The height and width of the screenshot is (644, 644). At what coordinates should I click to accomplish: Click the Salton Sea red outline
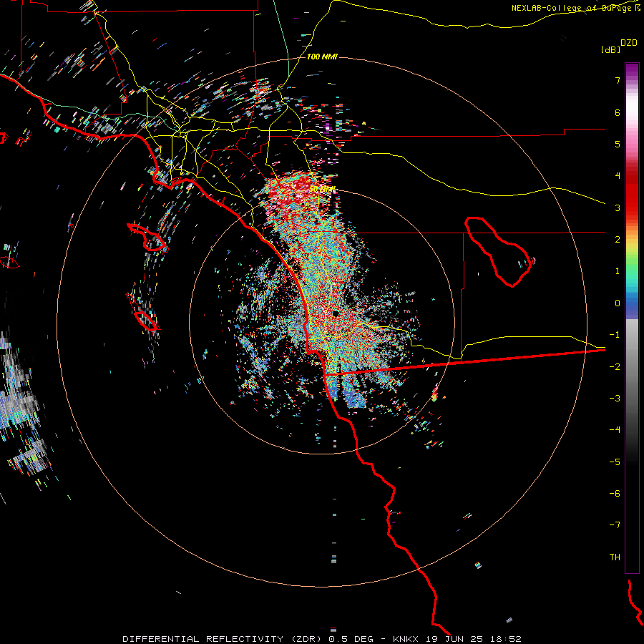point(498,251)
